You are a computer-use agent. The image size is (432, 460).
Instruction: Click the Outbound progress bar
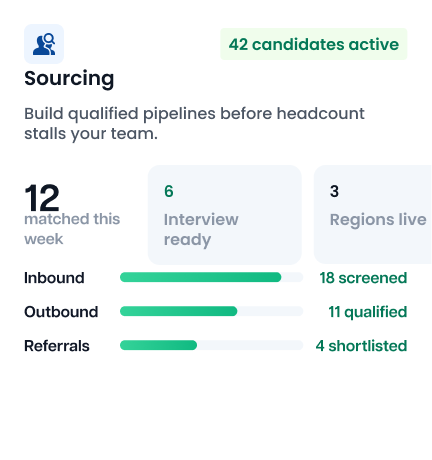211,311
